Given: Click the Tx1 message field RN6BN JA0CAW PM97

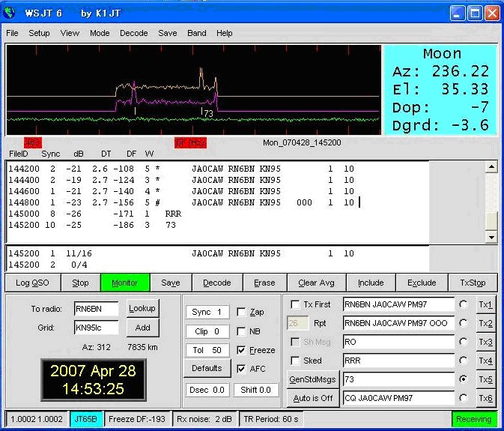Looking at the screenshot, I should [398, 304].
